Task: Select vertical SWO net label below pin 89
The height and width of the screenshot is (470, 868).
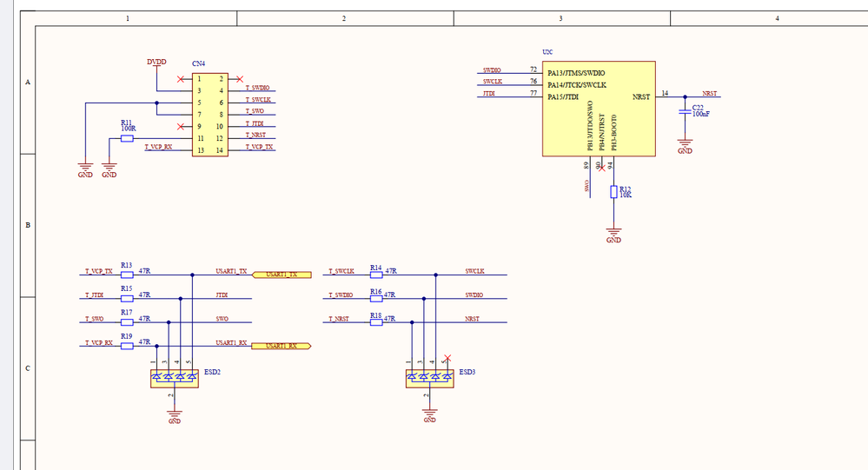Action: 586,186
